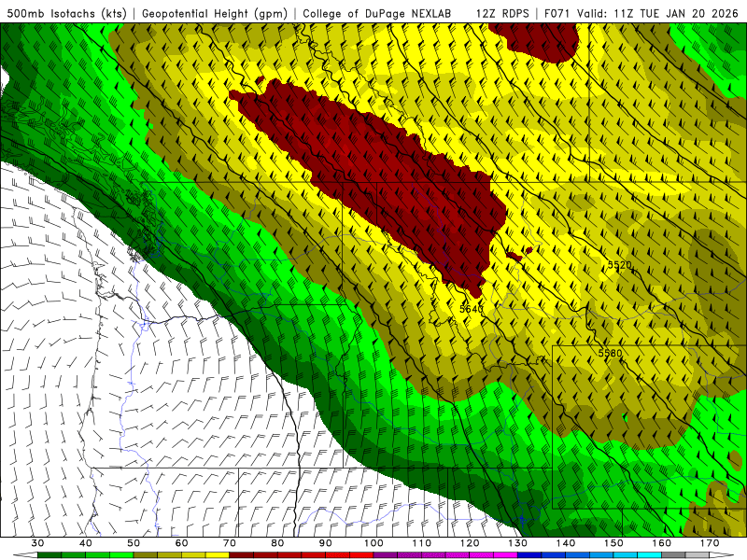Click the '12Z RDPS' model run text
This screenshot has height=560, width=747.
(x=502, y=13)
